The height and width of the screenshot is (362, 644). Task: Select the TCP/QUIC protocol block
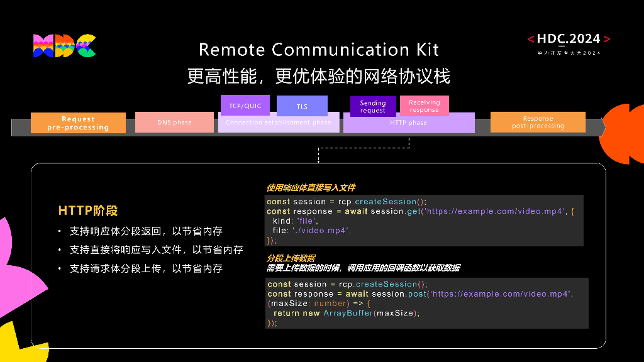coord(245,105)
